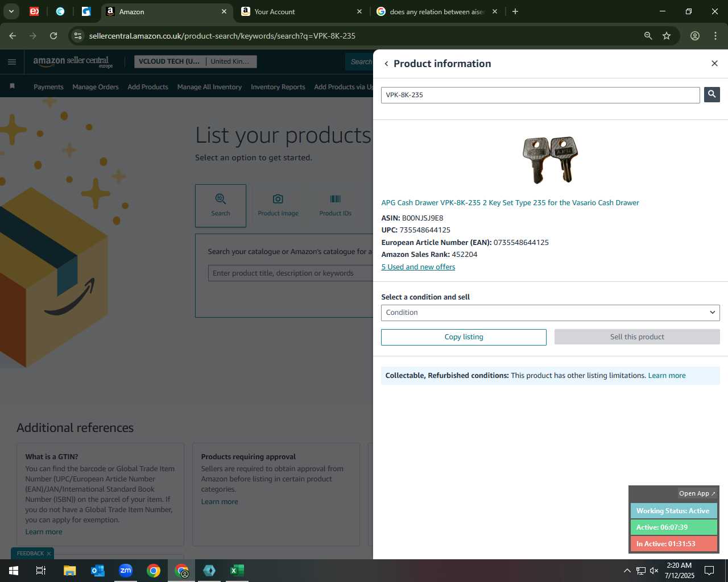Image resolution: width=728 pixels, height=582 pixels.
Task: Close the FEEDBACK tab widget
Action: (x=49, y=554)
